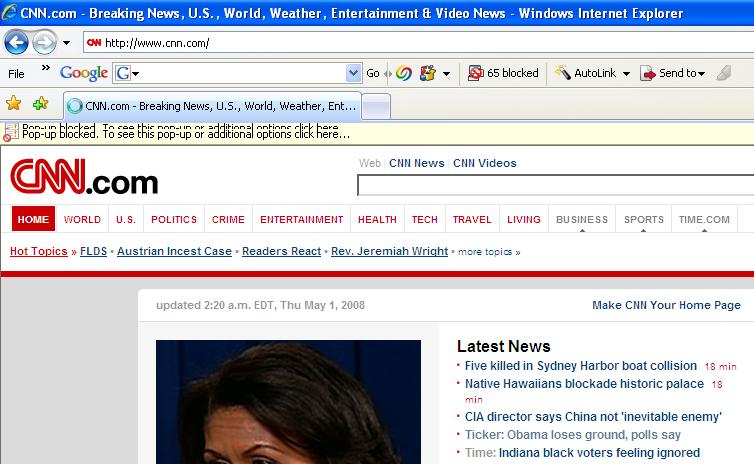Expand the Google search box history dropdown
The width and height of the screenshot is (754, 464).
click(353, 73)
